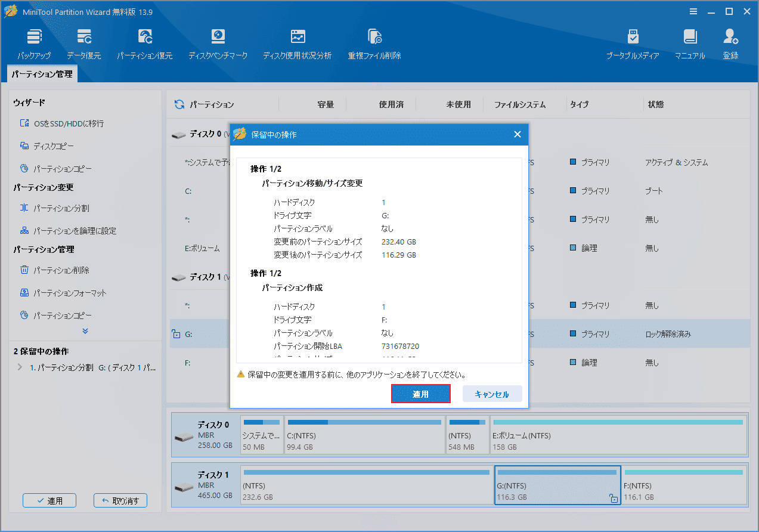
Task: Open the hamburger menu in title bar
Action: click(x=693, y=11)
